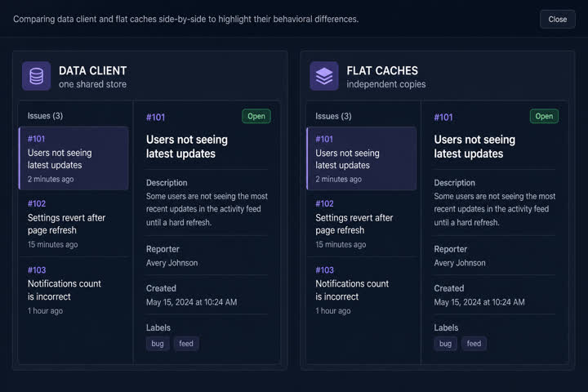Click the feed label in Flat Caches detail
Viewport: 588px width, 392px height.
[474, 344]
